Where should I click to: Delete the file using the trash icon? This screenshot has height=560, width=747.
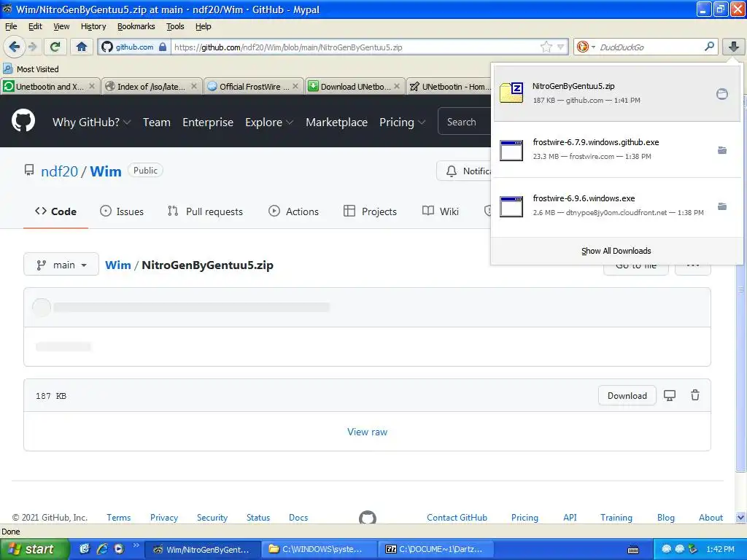pyautogui.click(x=695, y=395)
